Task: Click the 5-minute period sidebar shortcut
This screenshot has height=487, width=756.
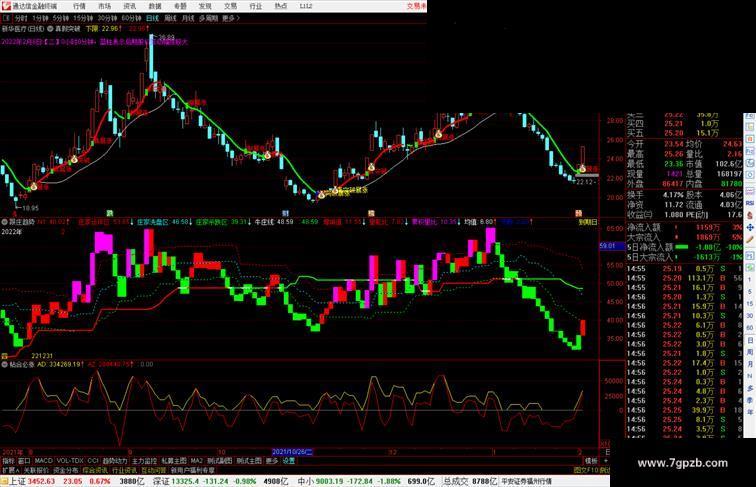Action: pyautogui.click(x=750, y=291)
